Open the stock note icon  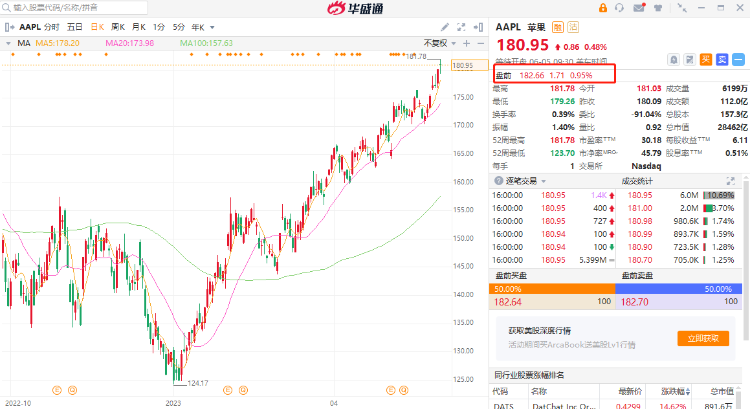(690, 60)
